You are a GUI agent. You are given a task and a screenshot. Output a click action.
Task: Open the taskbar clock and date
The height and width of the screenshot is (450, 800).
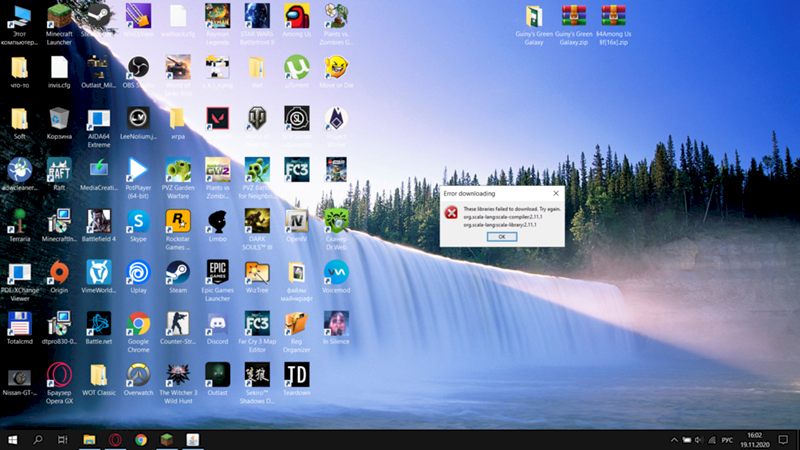pyautogui.click(x=753, y=440)
